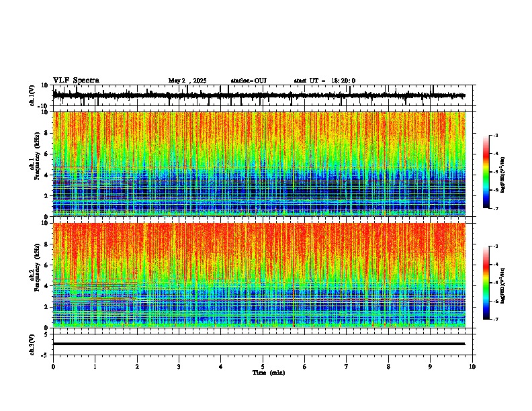Select the date text "May 2 , 2025"
The width and height of the screenshot is (532, 411).
pos(187,81)
